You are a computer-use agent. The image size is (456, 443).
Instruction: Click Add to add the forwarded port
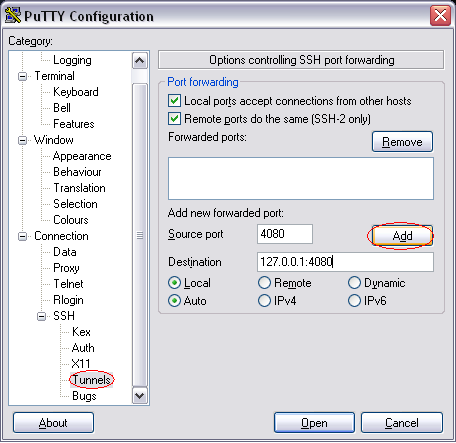click(x=402, y=236)
